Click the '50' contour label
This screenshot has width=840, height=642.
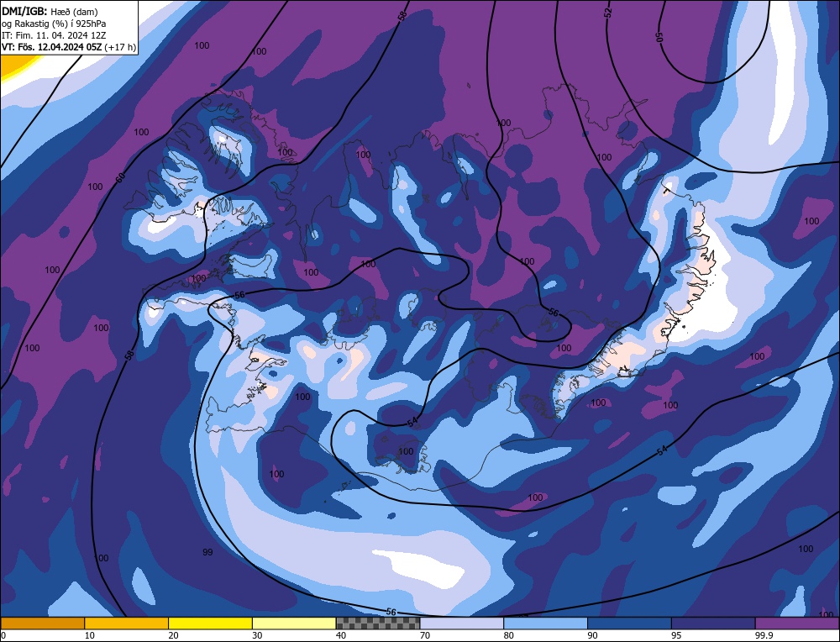(659, 36)
